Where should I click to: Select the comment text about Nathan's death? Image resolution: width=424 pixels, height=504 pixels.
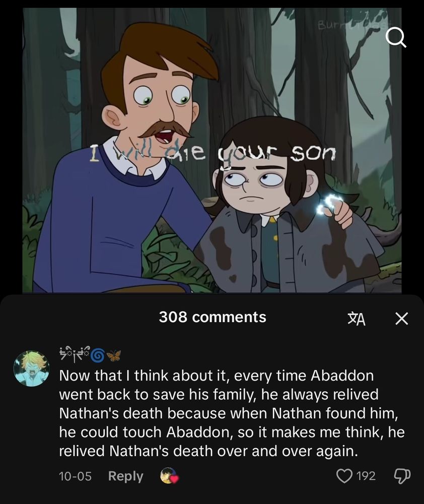click(232, 413)
